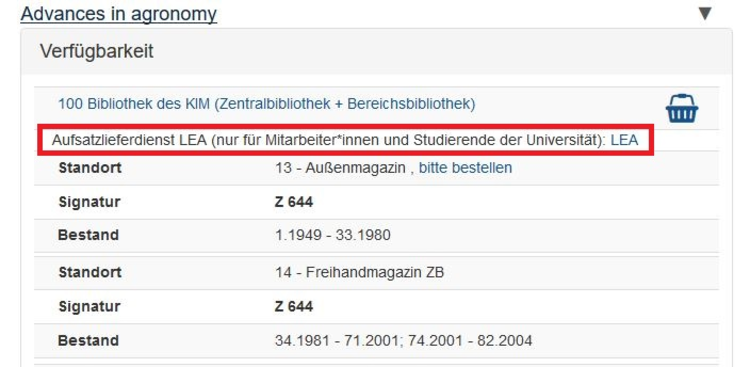Viewport: 750px width, 367px height.
Task: Click the Bestand label beside 1.1949 - 33.1980
Action: (x=88, y=235)
